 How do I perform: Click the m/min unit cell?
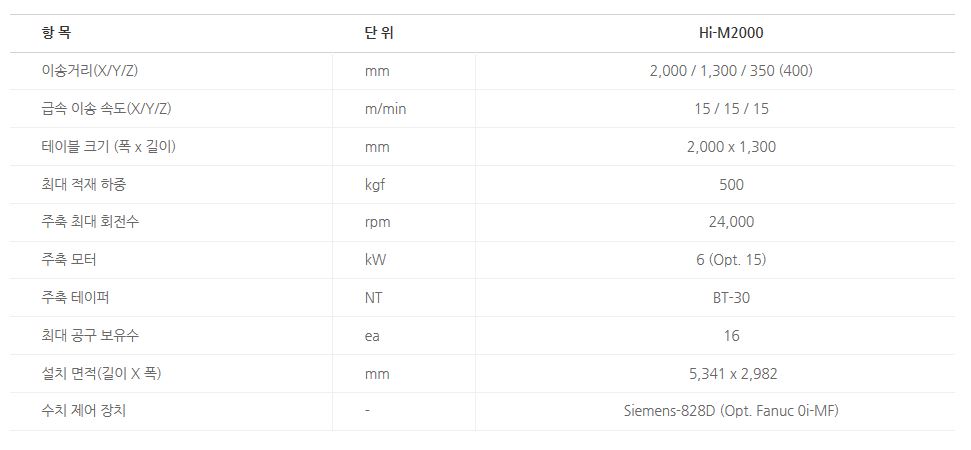[385, 109]
